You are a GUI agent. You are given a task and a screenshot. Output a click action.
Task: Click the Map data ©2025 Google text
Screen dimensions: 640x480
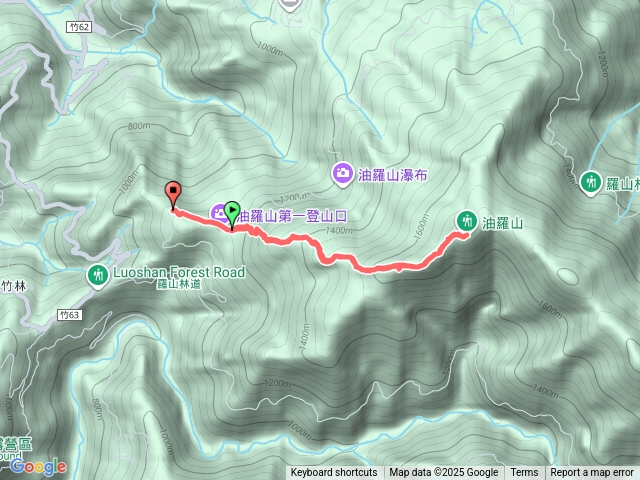pos(444,472)
